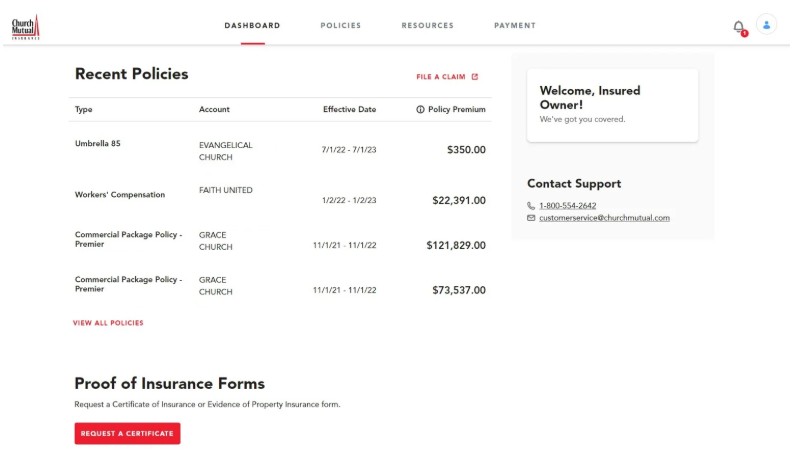Viewport: 792px width, 460px height.
Task: Click the phone icon under Contact Support
Action: tap(531, 205)
